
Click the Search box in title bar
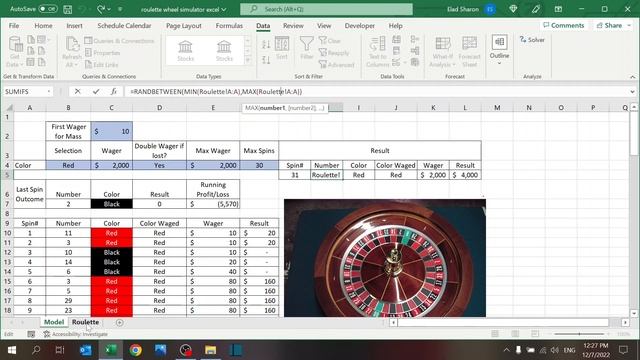tap(326, 9)
